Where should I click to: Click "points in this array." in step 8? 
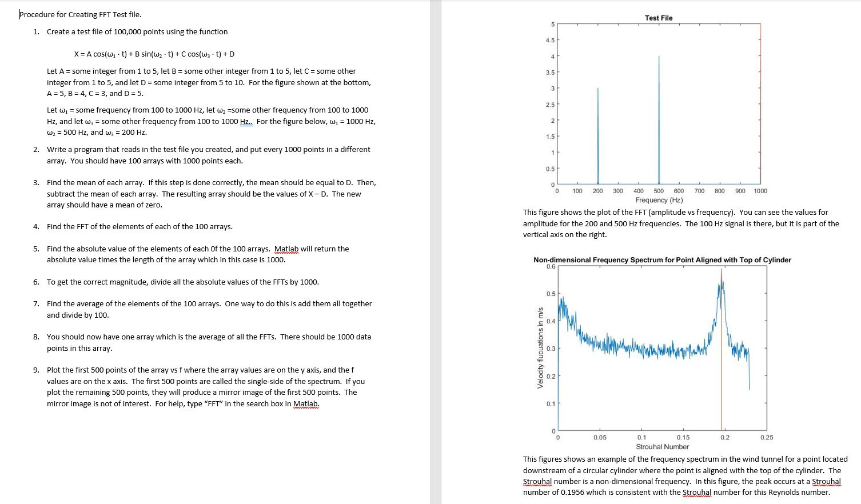point(79,349)
